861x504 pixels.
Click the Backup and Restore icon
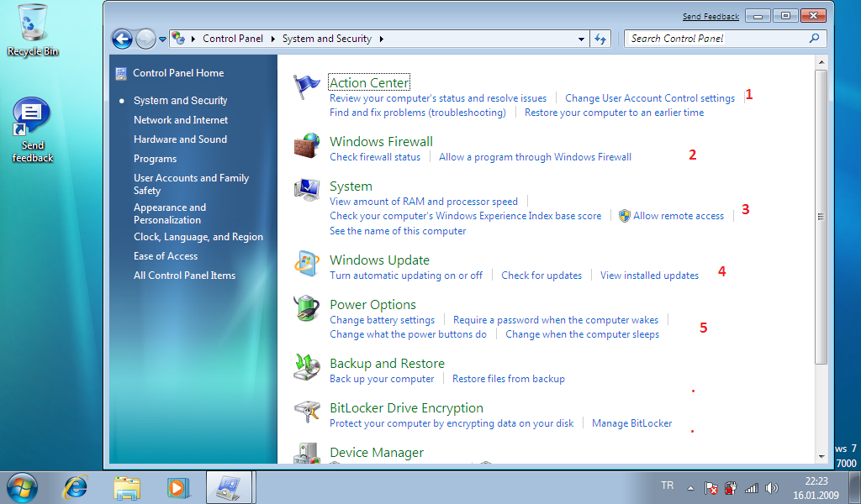coord(306,367)
